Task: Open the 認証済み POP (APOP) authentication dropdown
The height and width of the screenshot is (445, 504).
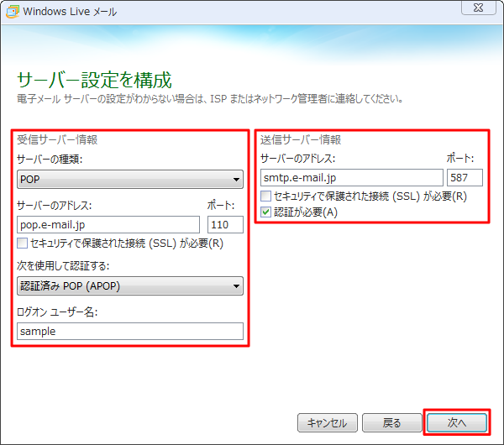Action: [x=130, y=286]
